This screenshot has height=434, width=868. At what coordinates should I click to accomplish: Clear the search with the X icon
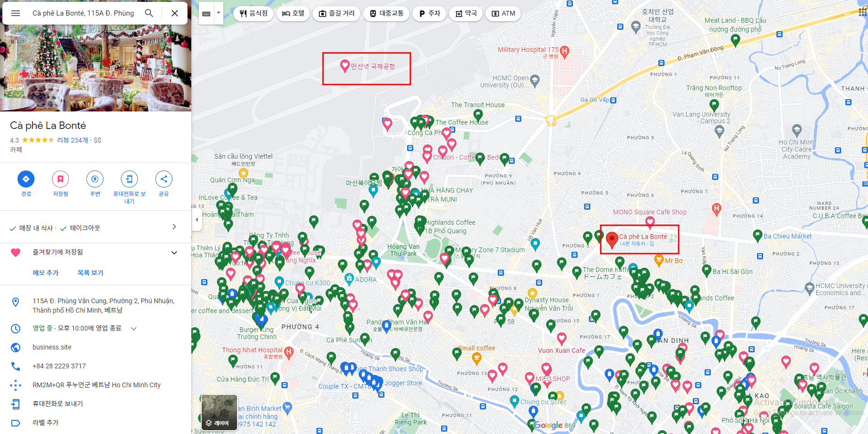tap(175, 13)
